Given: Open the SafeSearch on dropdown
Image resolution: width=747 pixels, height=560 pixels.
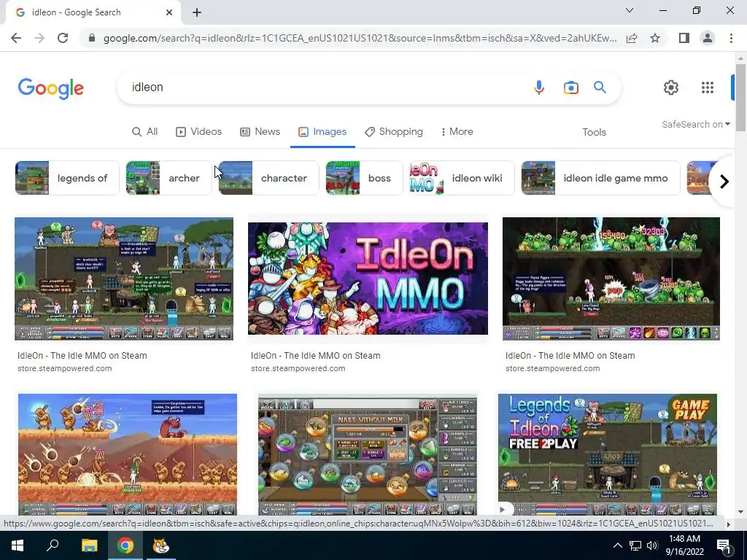Looking at the screenshot, I should pos(695,124).
